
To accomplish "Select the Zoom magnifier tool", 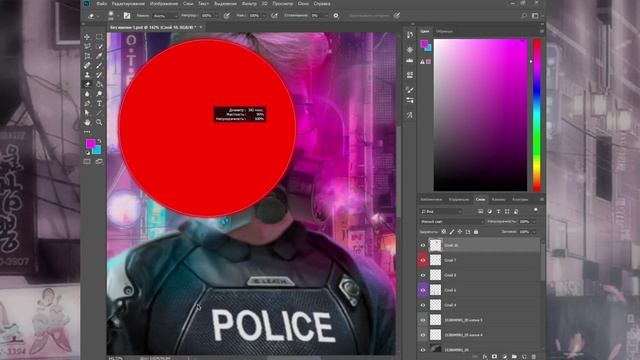I will [x=99, y=122].
